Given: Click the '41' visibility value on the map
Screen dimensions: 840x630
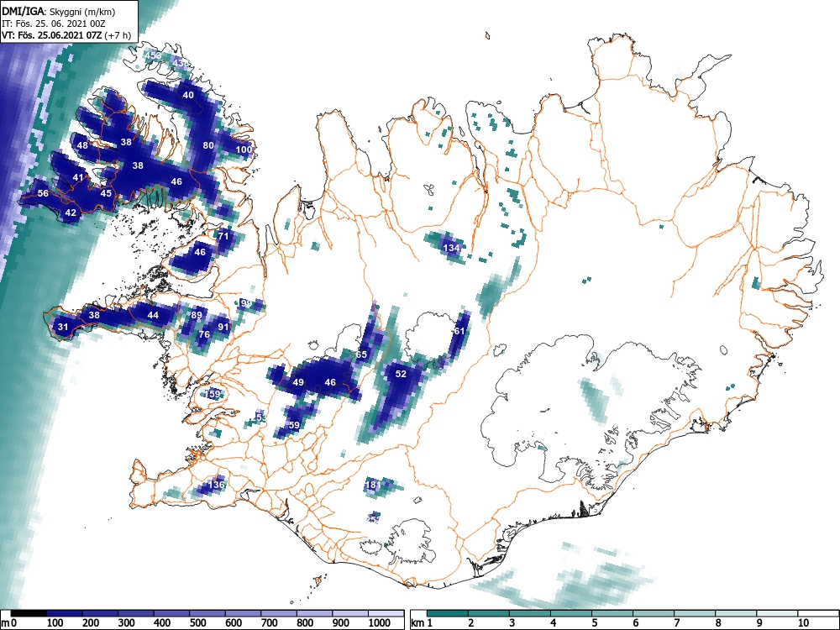Looking at the screenshot, I should click(78, 178).
